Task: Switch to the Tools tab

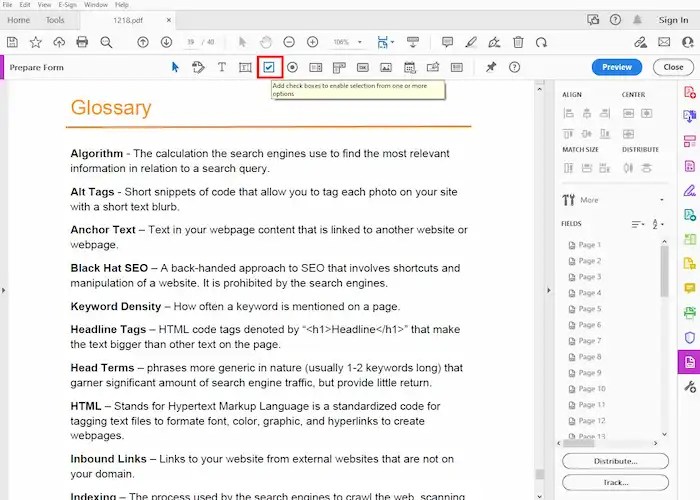Action: point(55,20)
